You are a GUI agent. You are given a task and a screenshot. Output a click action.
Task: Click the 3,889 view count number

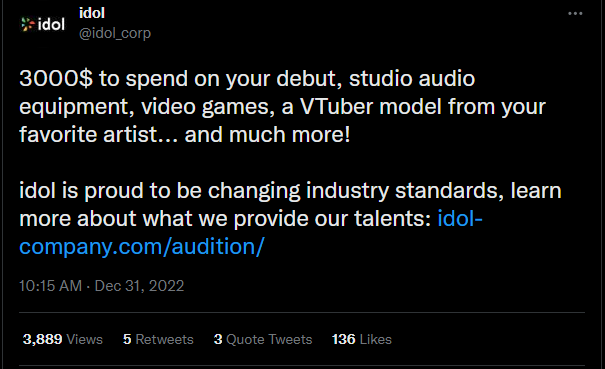tap(42, 339)
